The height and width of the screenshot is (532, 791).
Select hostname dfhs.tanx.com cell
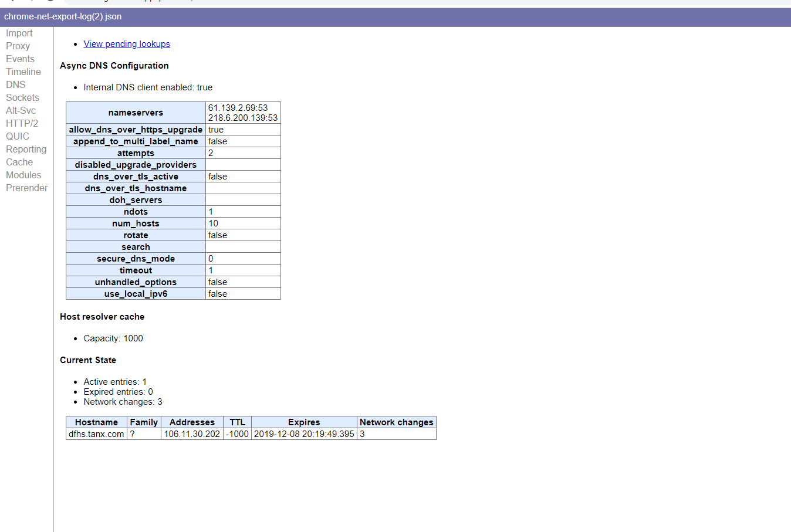96,434
